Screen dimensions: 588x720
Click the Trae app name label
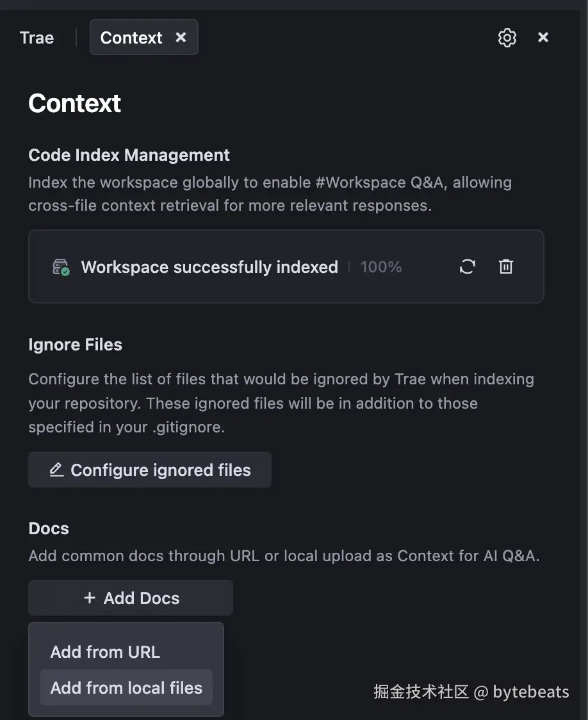(x=36, y=37)
